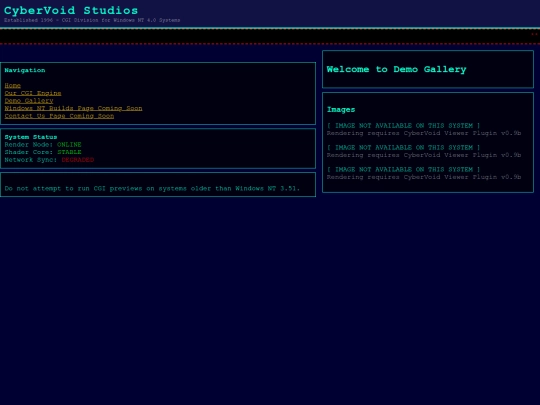
Task: Click the System Status heading
Action: tap(31, 137)
